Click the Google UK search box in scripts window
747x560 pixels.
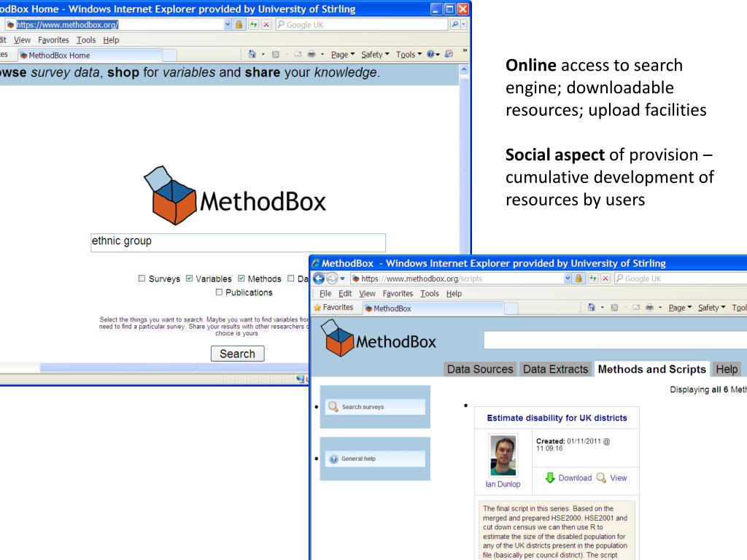681,278
